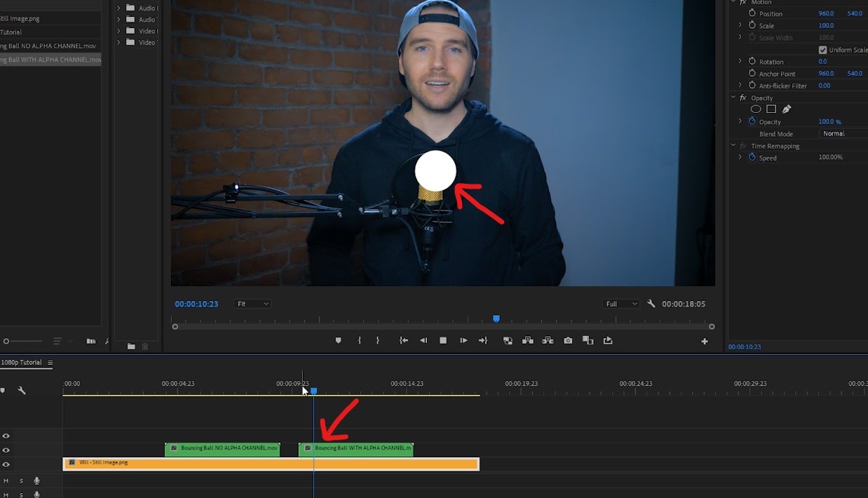Click the Position value 960.0
Screen dimensions: 868x498
(826, 13)
